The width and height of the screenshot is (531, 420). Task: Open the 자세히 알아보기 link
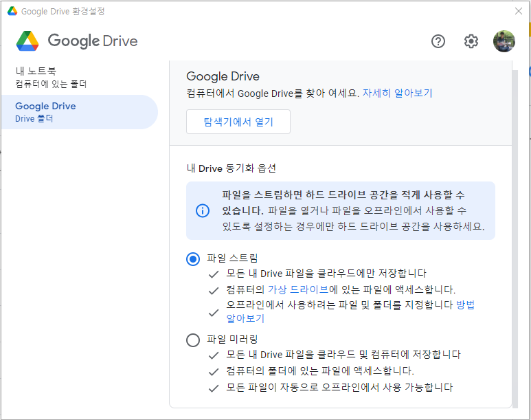(397, 93)
